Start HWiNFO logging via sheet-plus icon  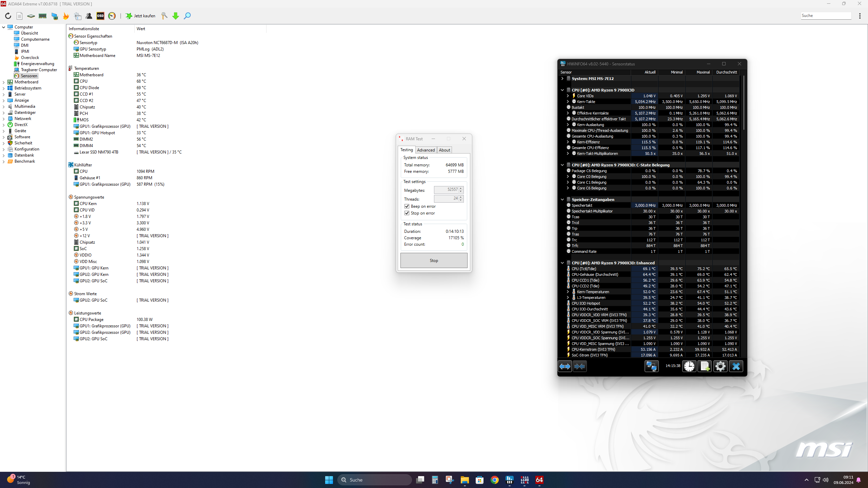(705, 366)
